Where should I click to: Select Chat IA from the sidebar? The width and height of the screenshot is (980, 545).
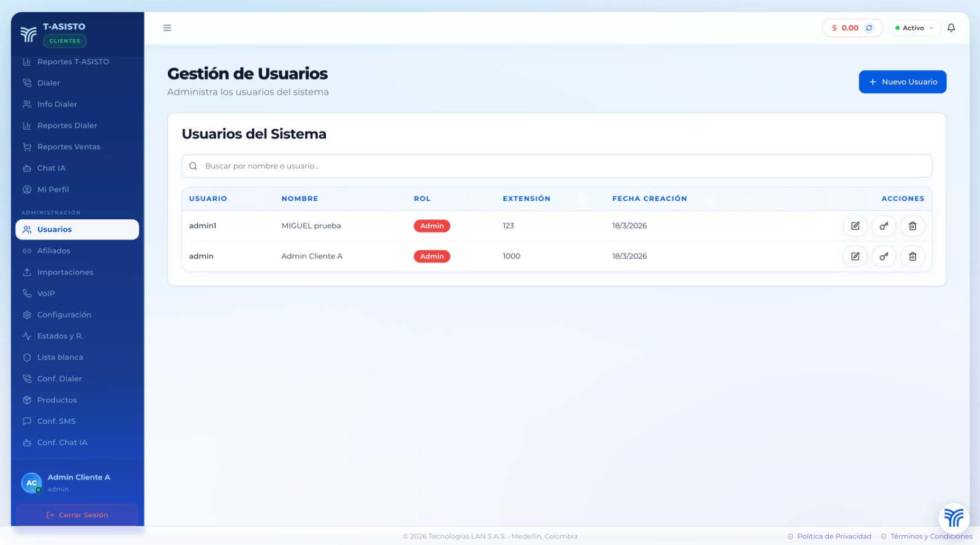51,168
